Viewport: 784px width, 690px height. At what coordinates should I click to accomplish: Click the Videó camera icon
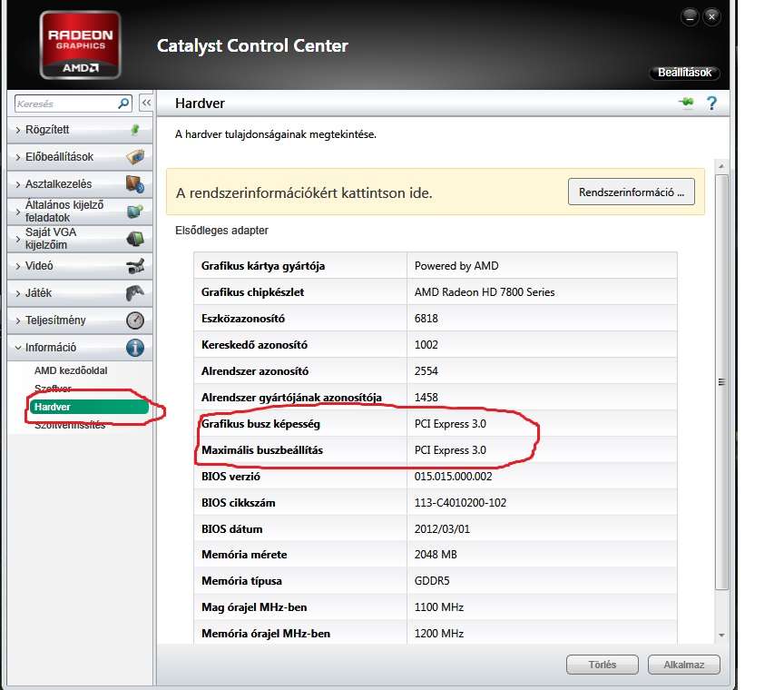135,266
